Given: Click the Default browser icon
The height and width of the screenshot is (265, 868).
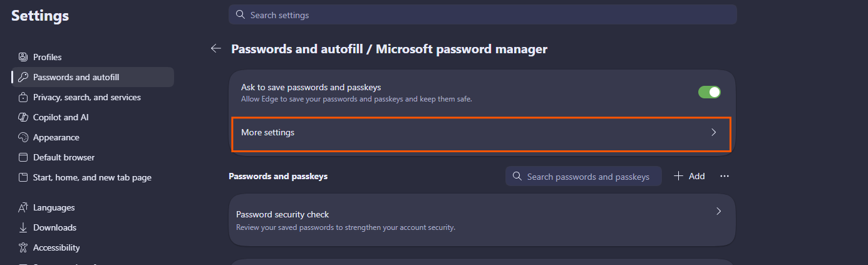Looking at the screenshot, I should 23,157.
